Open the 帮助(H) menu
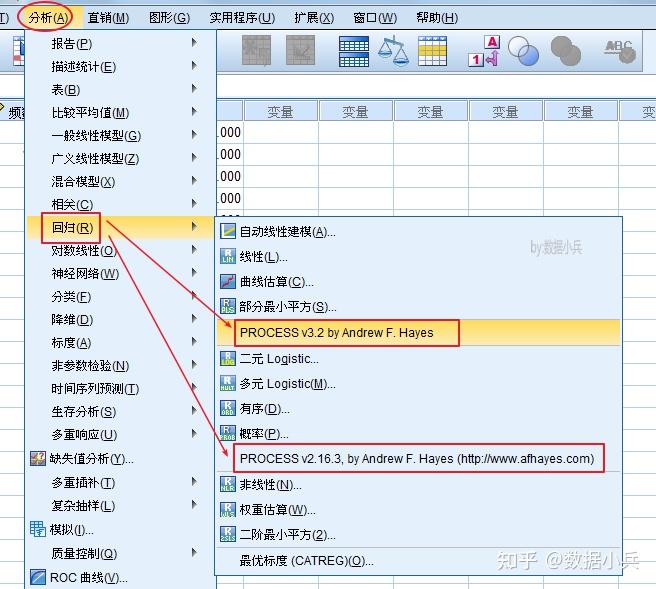This screenshot has height=589, width=656. coord(437,18)
